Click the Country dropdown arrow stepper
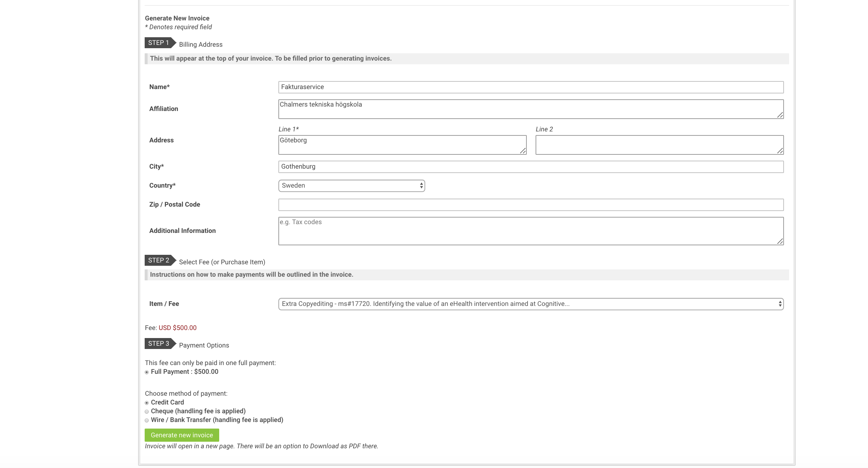The image size is (868, 468). [x=421, y=186]
